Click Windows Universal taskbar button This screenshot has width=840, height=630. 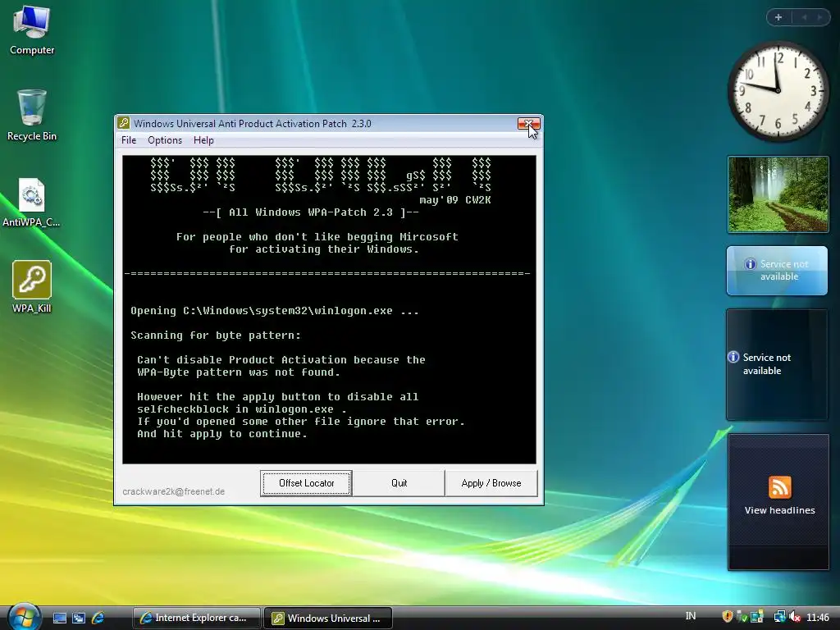click(x=329, y=619)
